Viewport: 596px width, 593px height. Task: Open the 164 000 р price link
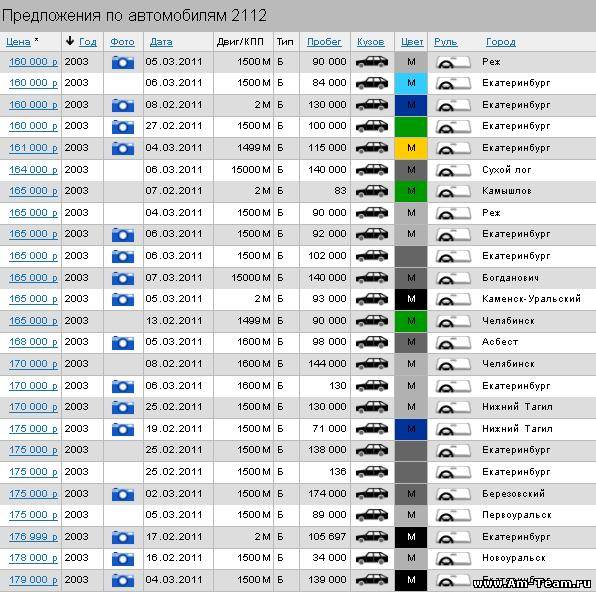tap(33, 170)
